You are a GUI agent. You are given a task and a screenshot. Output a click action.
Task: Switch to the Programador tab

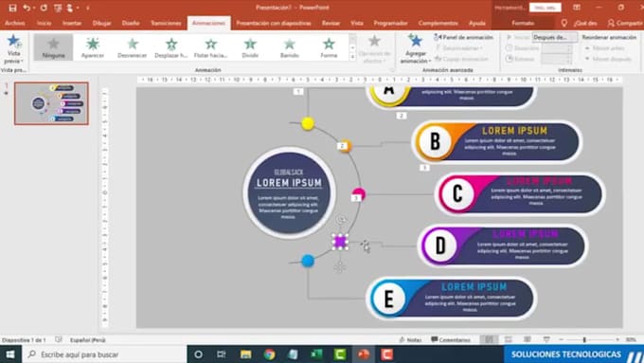390,23
